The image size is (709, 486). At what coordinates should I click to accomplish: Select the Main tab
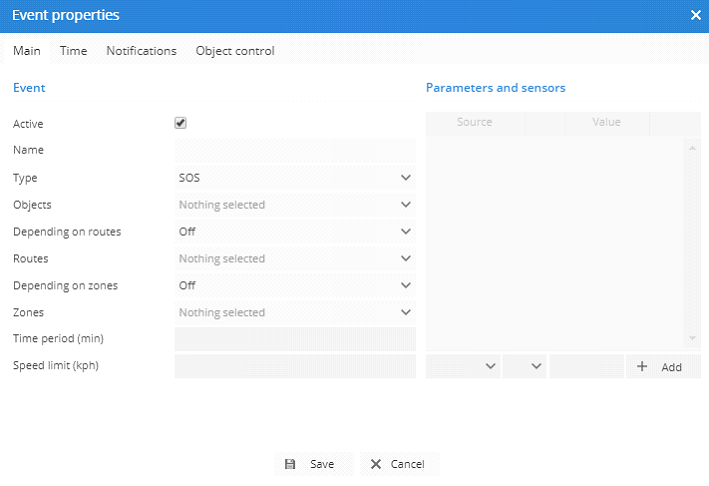tap(26, 51)
